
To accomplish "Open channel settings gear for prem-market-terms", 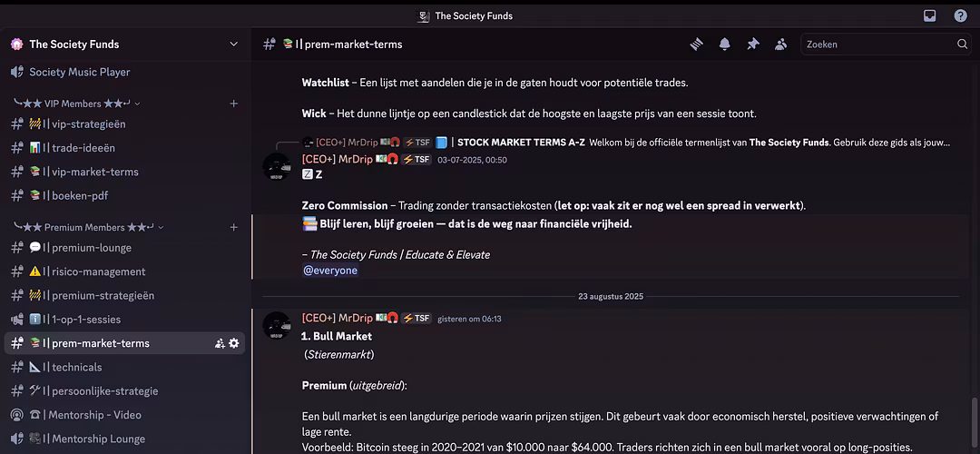I will pos(234,343).
